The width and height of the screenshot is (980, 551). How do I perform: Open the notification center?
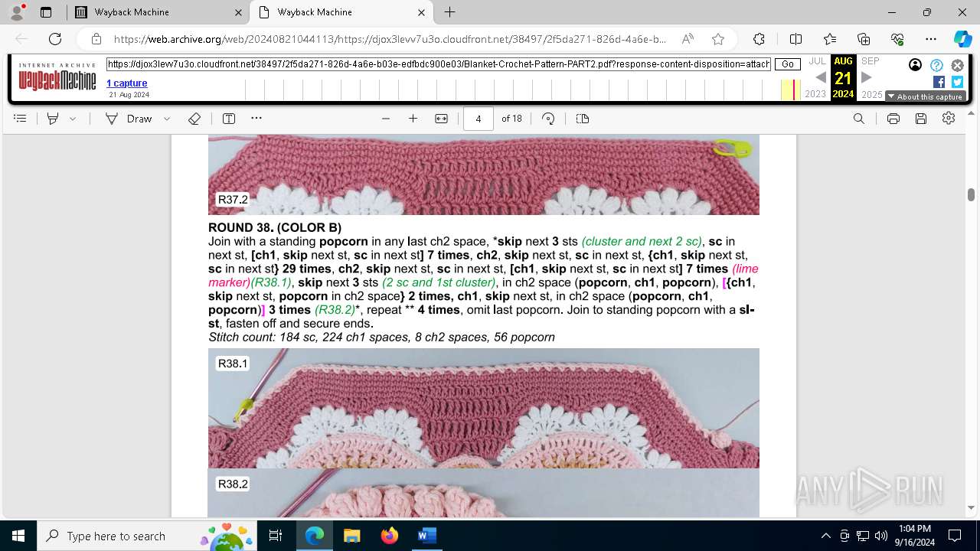(955, 536)
